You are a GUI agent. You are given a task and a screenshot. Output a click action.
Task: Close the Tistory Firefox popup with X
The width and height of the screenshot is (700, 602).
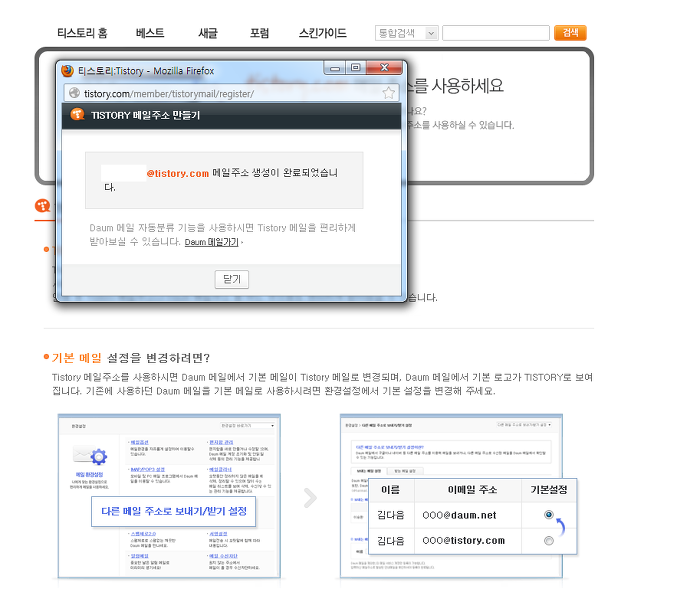click(x=384, y=68)
